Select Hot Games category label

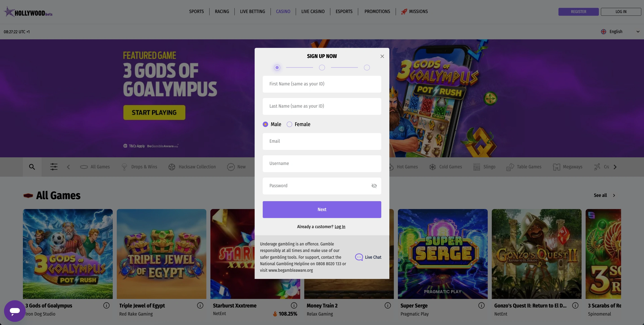407,167
